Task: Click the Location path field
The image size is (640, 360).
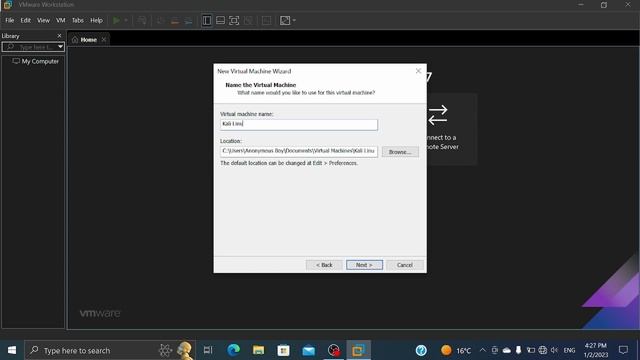Action: (x=299, y=151)
